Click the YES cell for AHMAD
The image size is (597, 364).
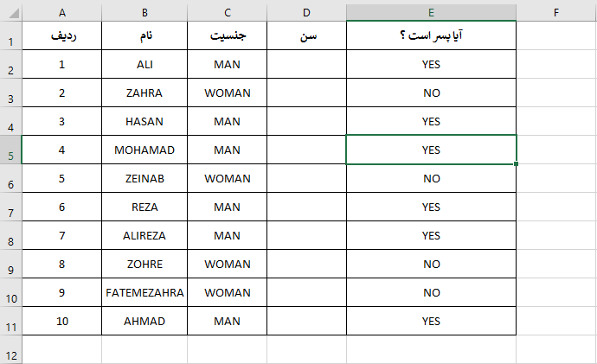pyautogui.click(x=431, y=321)
